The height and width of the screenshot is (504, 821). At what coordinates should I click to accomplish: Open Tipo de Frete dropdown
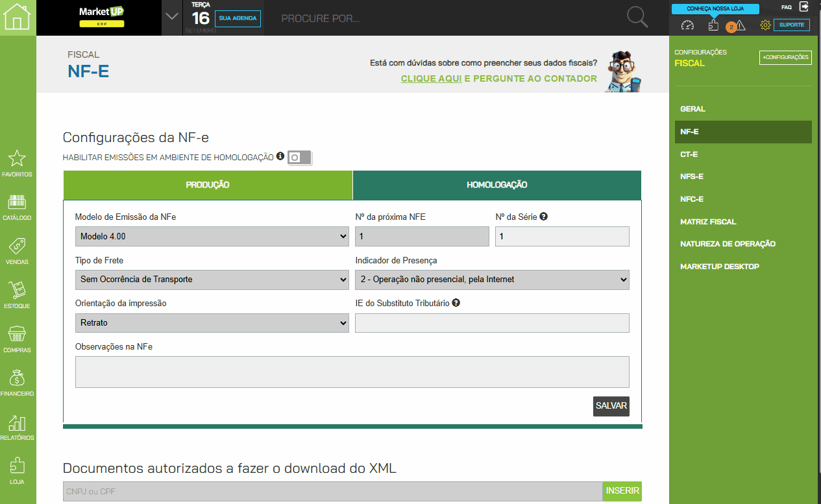pyautogui.click(x=212, y=280)
